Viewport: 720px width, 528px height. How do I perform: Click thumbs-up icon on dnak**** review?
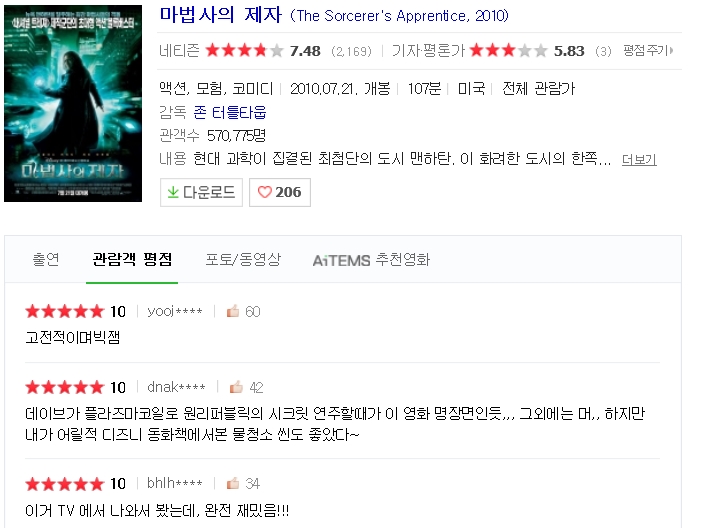click(x=236, y=387)
